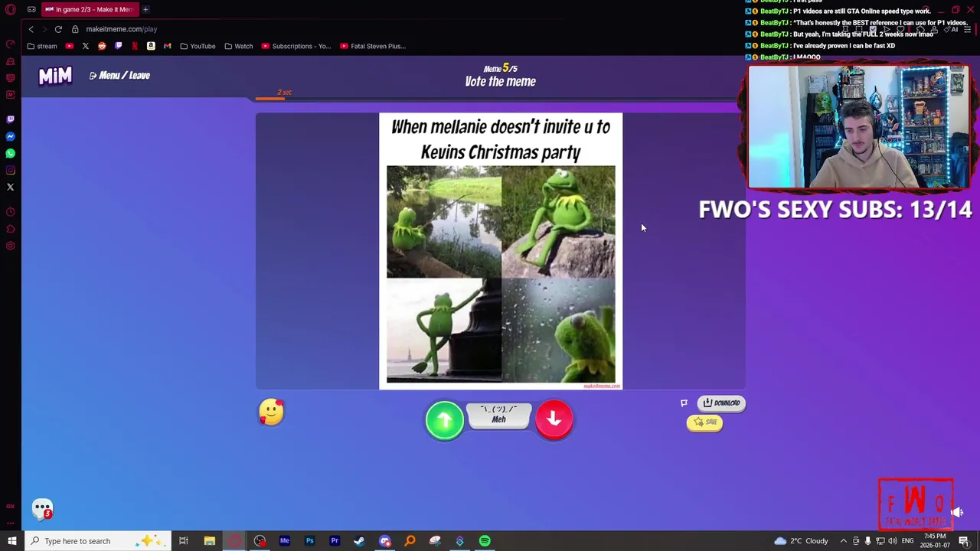Open Instagram in the Opera sidebar
Viewport: 980px width, 551px height.
pyautogui.click(x=11, y=170)
